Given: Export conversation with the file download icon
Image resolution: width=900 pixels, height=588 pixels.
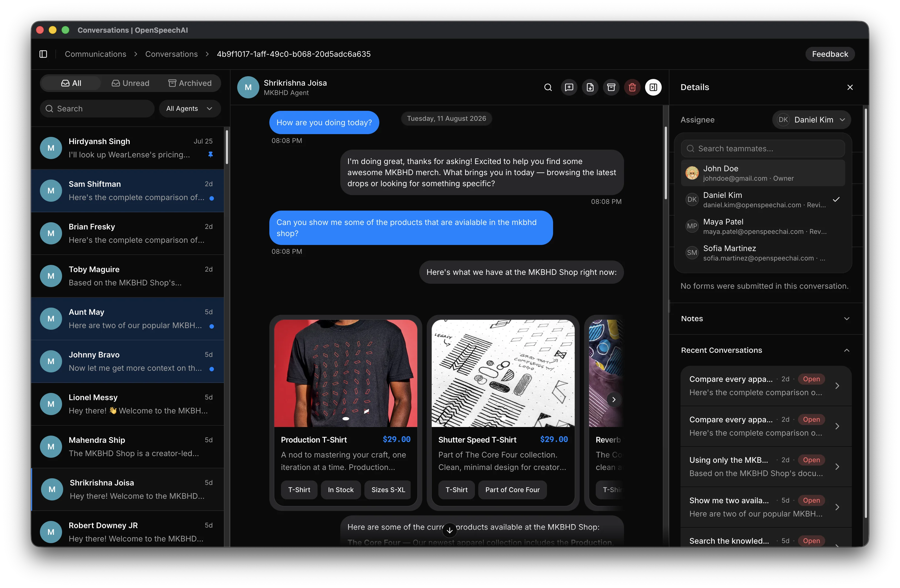Looking at the screenshot, I should tap(590, 87).
